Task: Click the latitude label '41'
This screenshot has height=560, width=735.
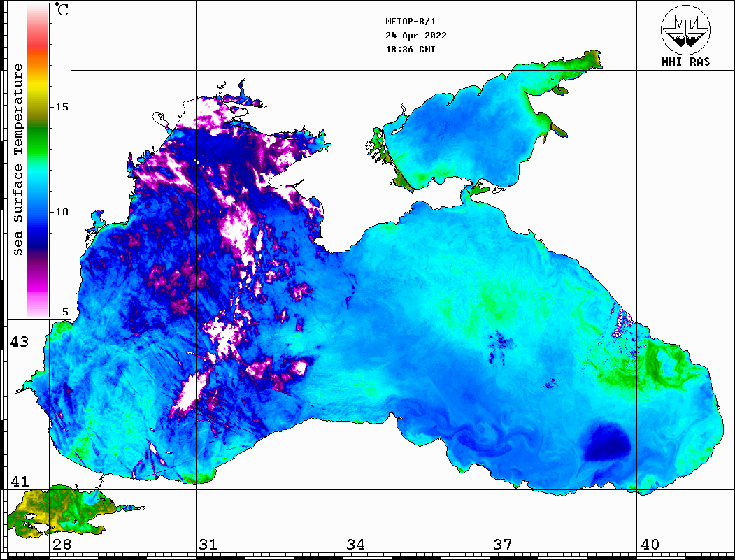Action: tap(19, 481)
